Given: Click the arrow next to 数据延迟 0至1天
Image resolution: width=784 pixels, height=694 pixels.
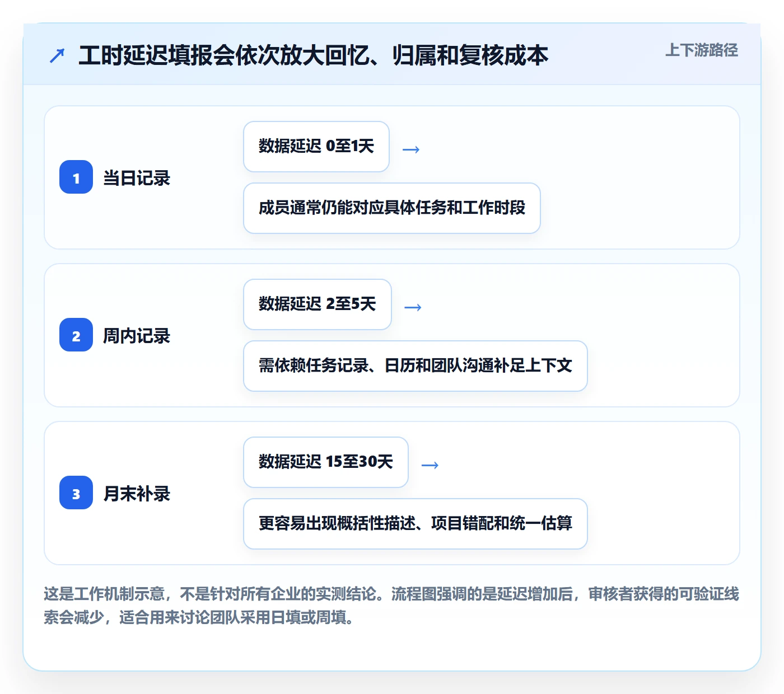Looking at the screenshot, I should (411, 149).
